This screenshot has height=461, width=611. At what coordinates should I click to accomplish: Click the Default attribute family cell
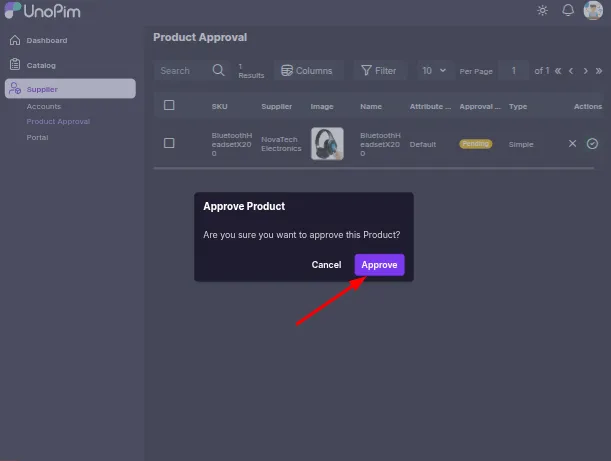pos(422,144)
